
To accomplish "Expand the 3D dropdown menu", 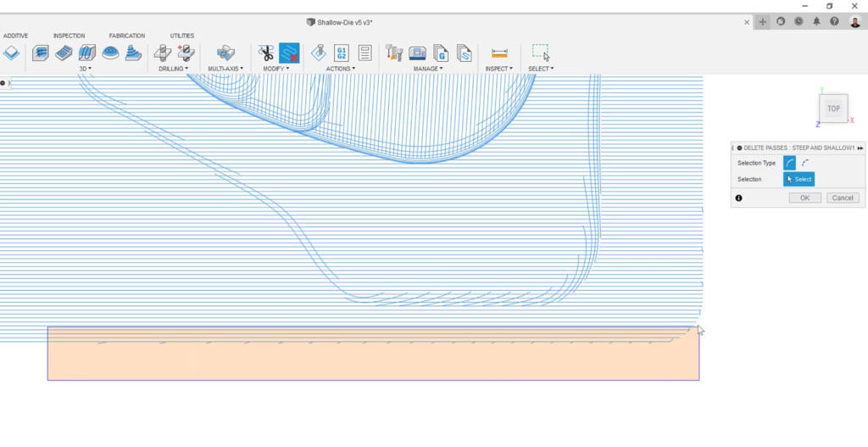I will pos(86,69).
